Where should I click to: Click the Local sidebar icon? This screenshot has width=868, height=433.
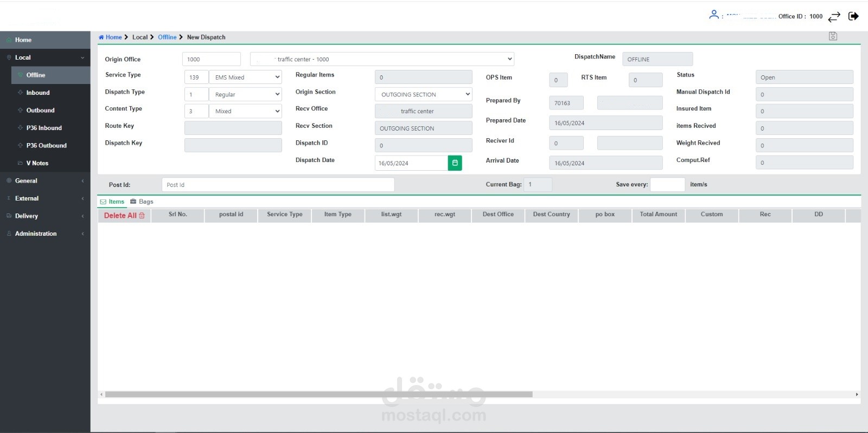click(9, 57)
